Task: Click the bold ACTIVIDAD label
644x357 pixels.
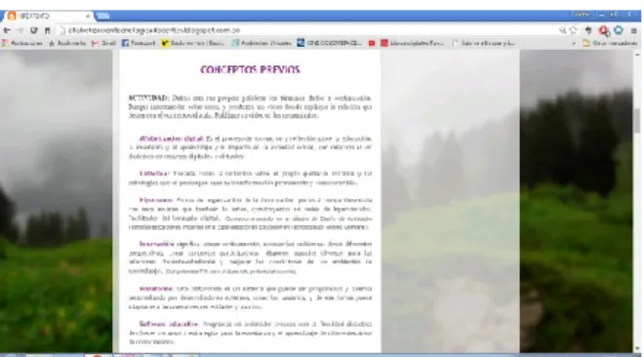Action: point(148,99)
